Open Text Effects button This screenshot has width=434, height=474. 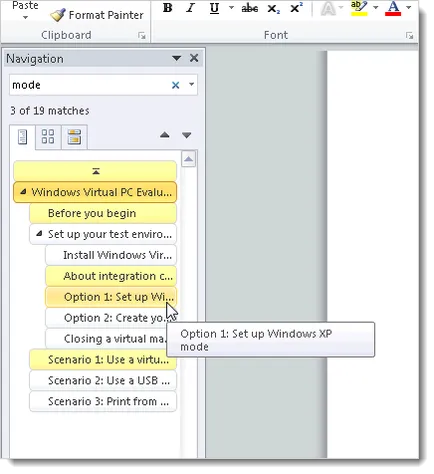point(328,8)
